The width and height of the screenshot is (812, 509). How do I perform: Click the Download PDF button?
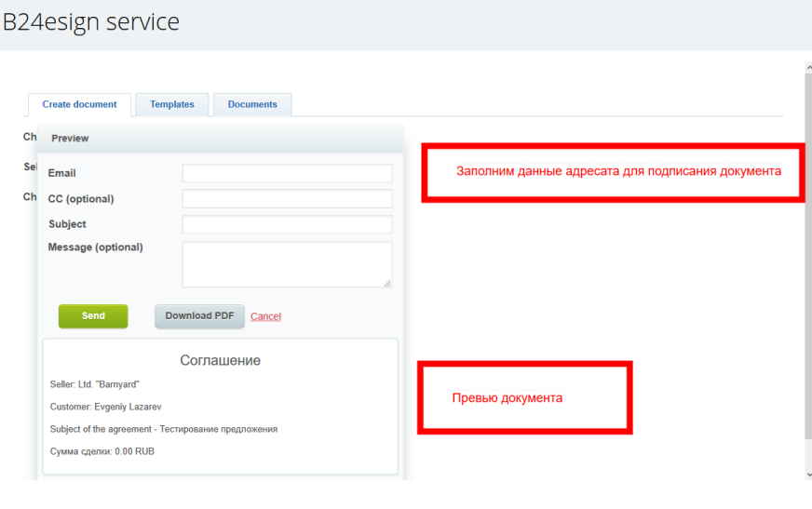click(x=199, y=316)
